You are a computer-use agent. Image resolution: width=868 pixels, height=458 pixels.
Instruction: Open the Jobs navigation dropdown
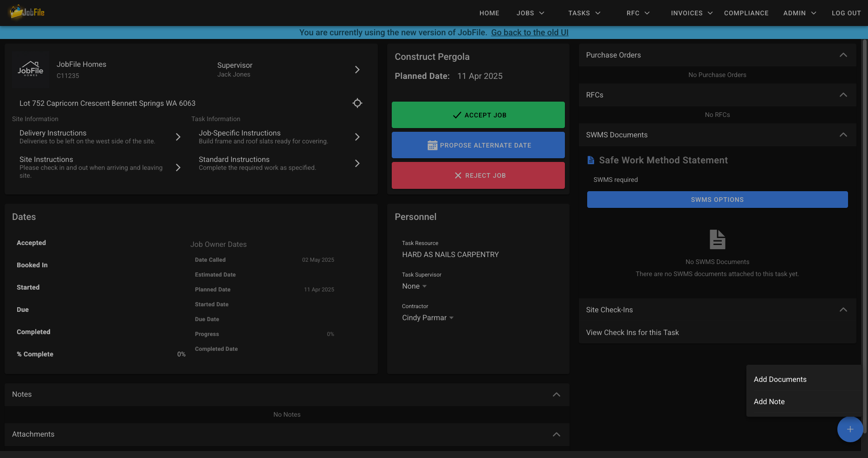(531, 13)
